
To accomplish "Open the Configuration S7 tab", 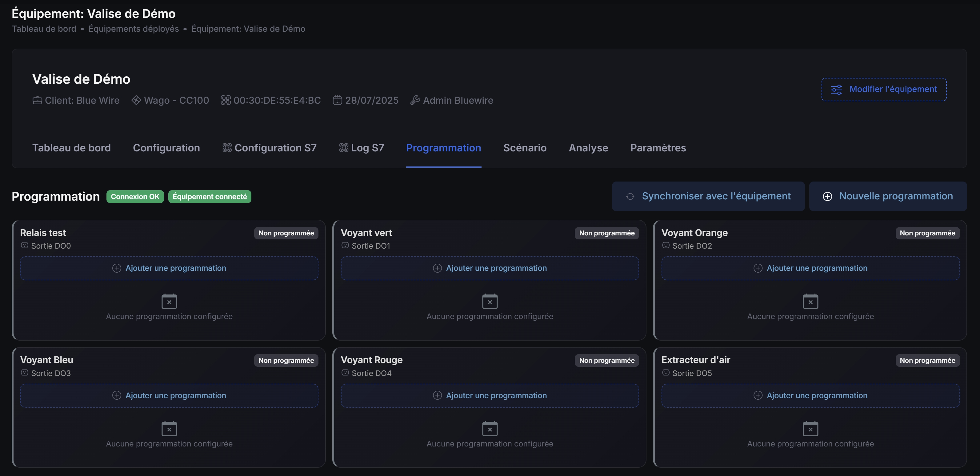I will click(269, 148).
